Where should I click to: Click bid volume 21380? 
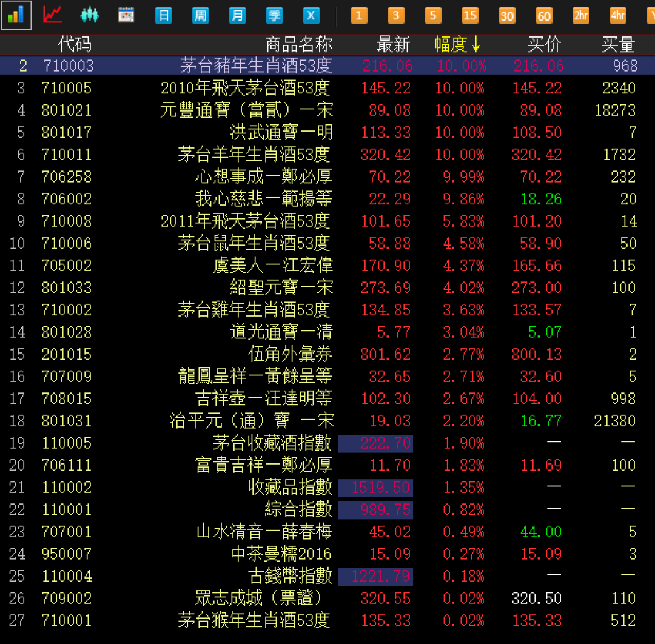tap(615, 421)
